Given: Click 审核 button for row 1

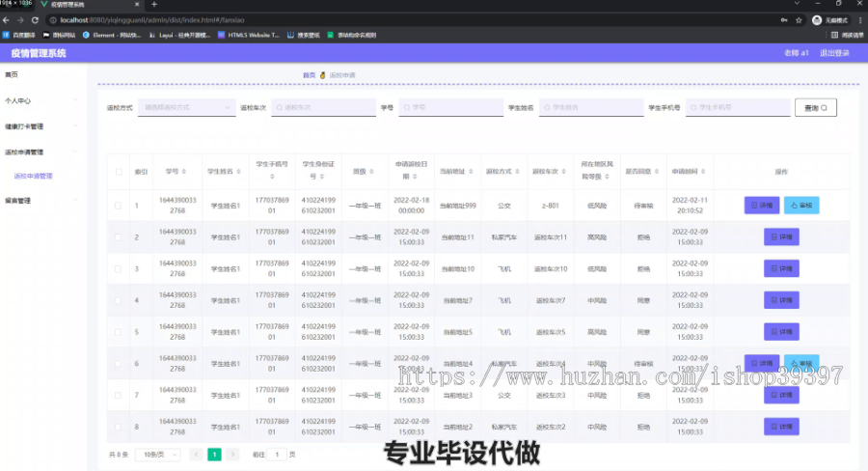Looking at the screenshot, I should tap(801, 205).
